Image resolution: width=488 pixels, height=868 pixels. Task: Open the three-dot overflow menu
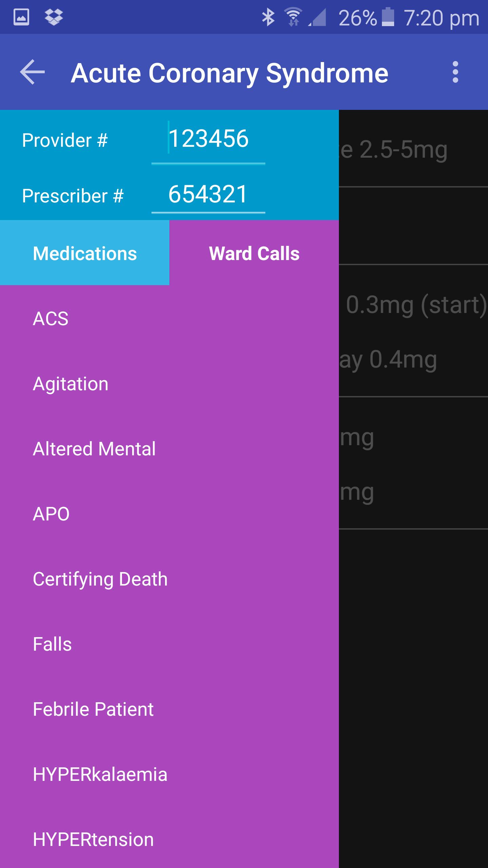[x=455, y=72]
